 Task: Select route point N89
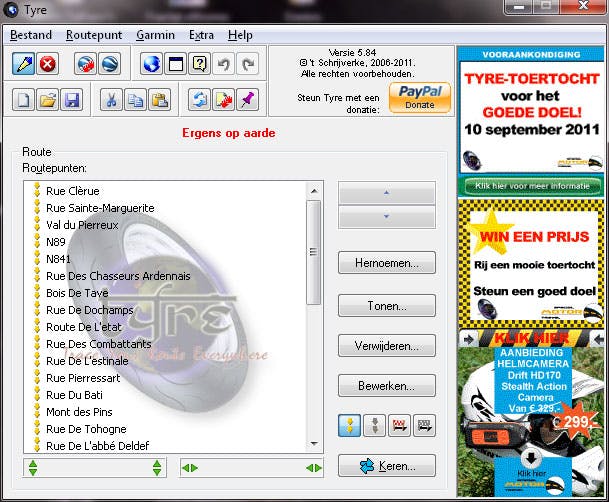pos(56,242)
